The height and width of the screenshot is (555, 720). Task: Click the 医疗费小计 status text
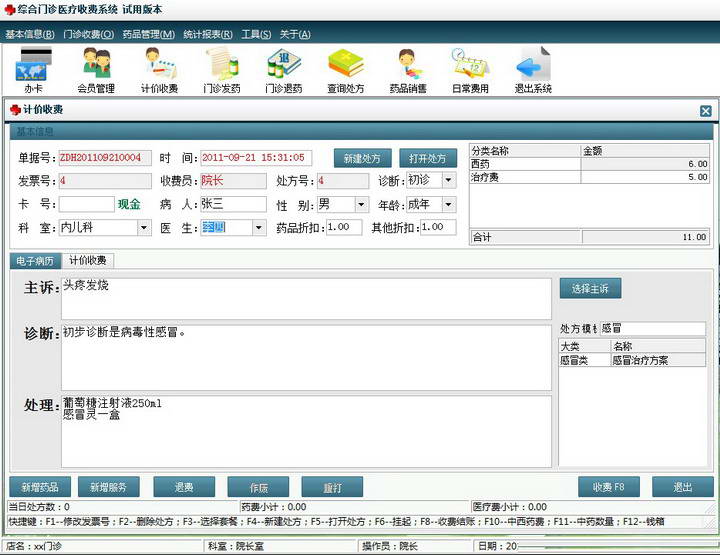point(510,507)
